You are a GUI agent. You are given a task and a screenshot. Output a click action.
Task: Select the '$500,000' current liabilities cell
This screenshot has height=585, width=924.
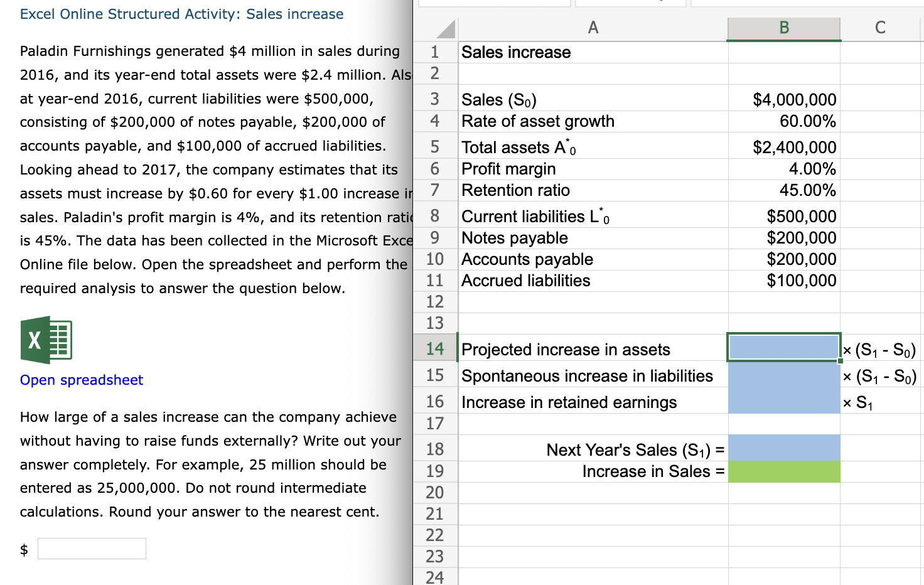(784, 216)
